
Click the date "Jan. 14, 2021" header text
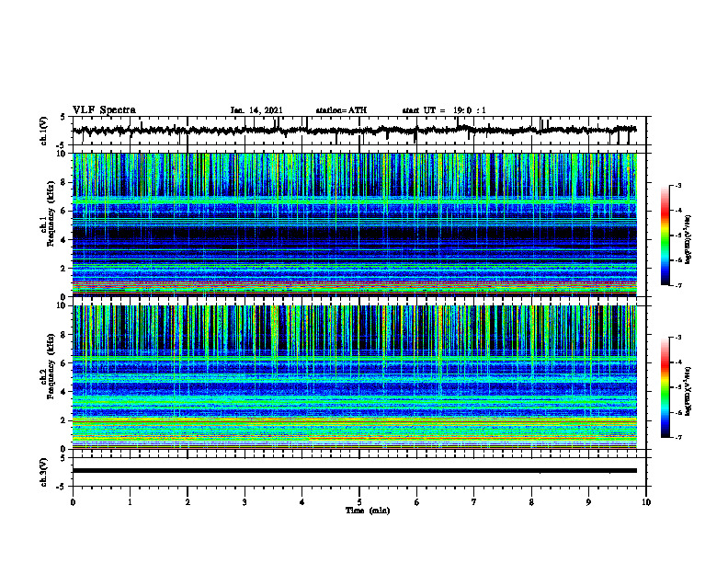coord(256,110)
